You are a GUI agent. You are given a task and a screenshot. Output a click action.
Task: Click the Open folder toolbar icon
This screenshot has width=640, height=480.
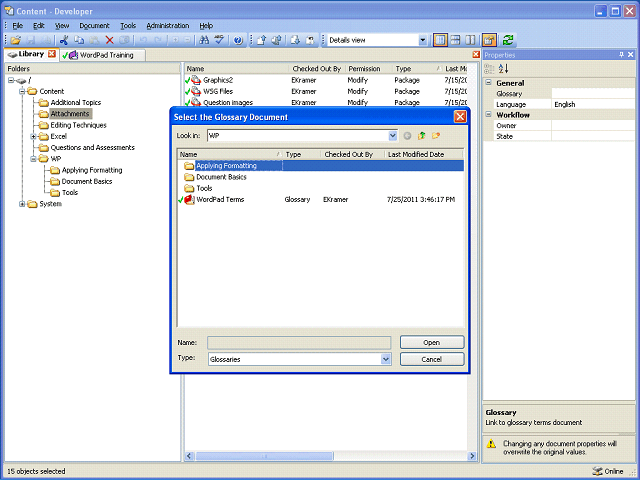(x=16, y=40)
